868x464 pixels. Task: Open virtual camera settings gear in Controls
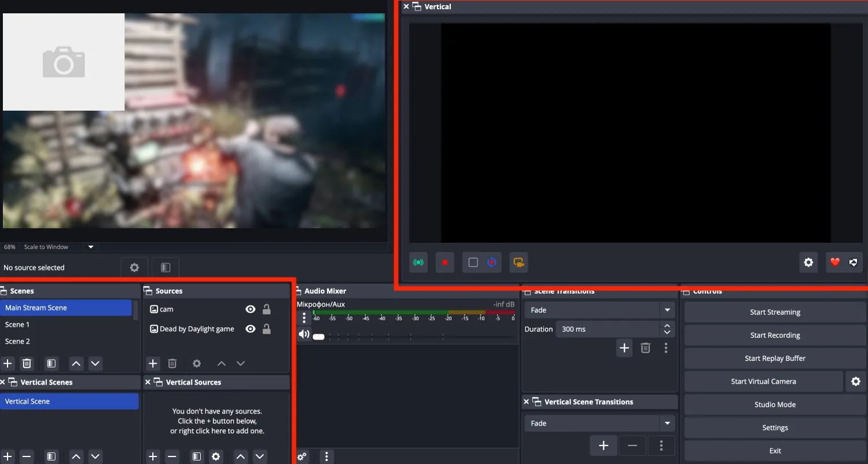[x=856, y=381]
